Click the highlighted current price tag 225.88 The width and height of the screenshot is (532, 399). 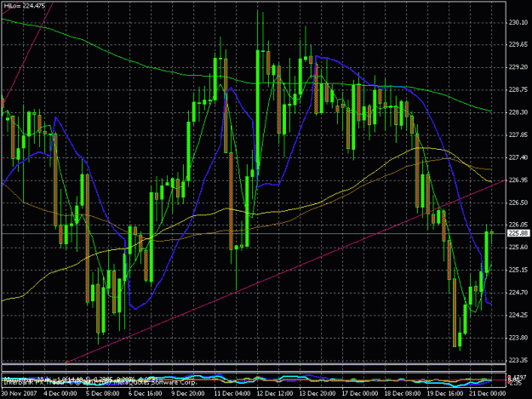[x=518, y=233]
